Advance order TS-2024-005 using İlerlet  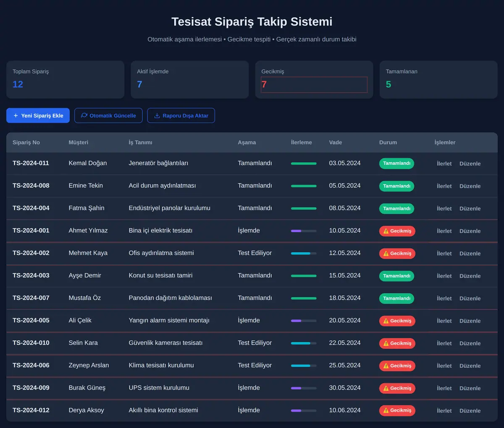[444, 321]
